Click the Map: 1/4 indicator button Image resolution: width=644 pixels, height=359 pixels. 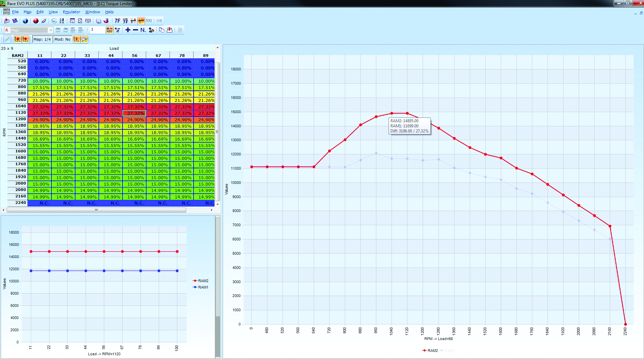pyautogui.click(x=42, y=39)
